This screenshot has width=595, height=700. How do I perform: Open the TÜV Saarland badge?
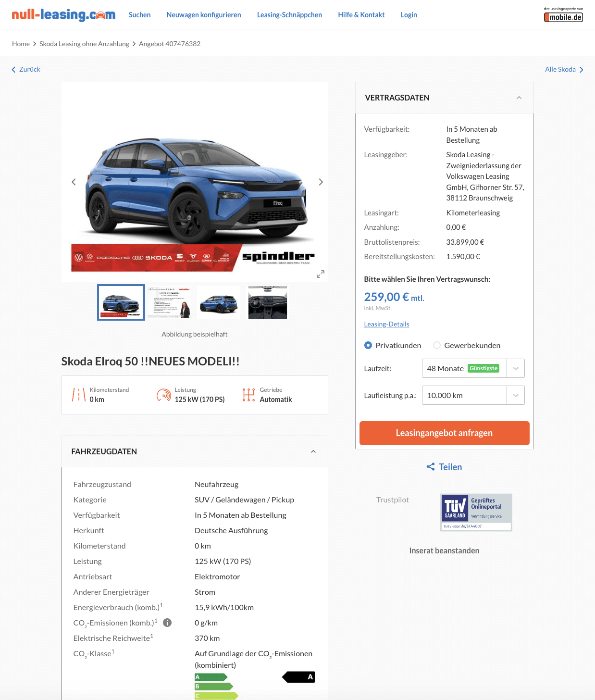tap(476, 512)
